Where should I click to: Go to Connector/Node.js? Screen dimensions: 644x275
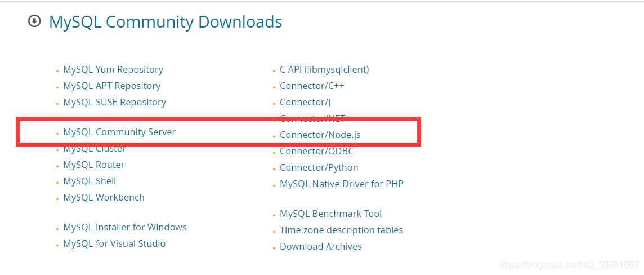click(320, 135)
